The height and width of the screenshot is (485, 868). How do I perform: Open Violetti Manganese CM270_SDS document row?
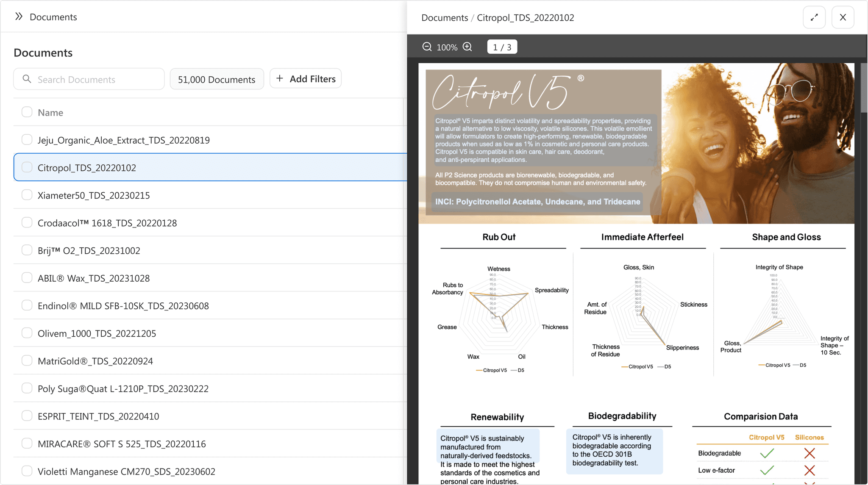click(126, 471)
